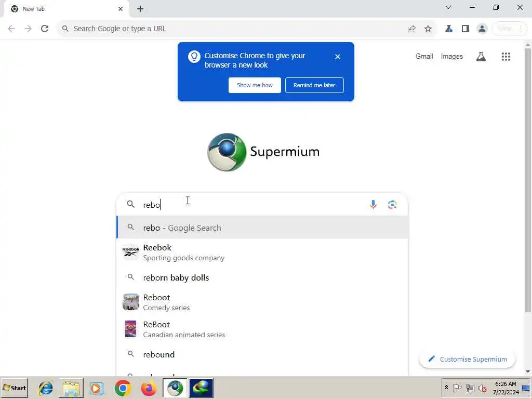
Task: Click the taskbar clock showing 6:26 AM
Action: click(x=506, y=388)
